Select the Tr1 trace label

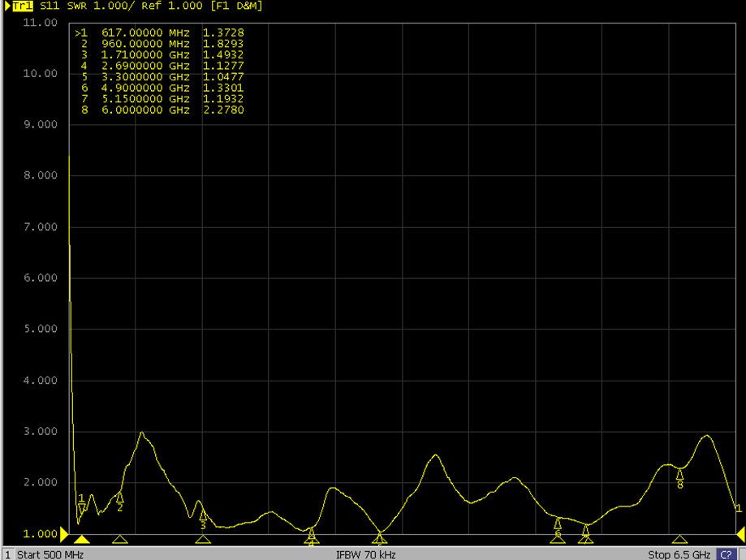[23, 6]
